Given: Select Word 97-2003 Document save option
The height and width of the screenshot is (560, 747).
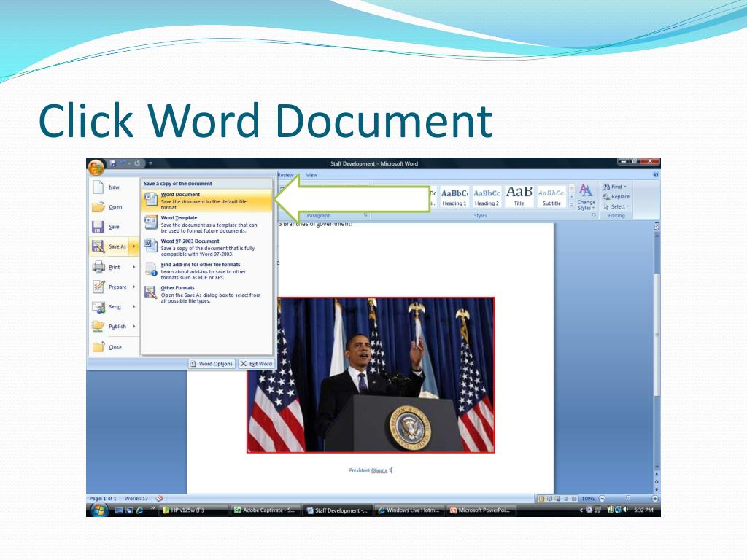Looking at the screenshot, I should (x=206, y=247).
